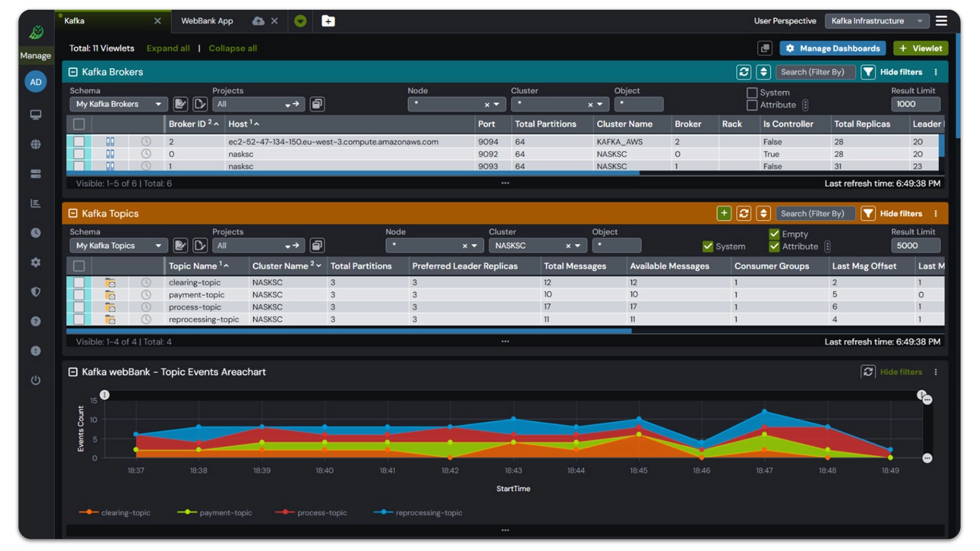Open Projects dropdown in Kafka Brokers
The width and height of the screenshot is (980, 551).
[x=259, y=104]
